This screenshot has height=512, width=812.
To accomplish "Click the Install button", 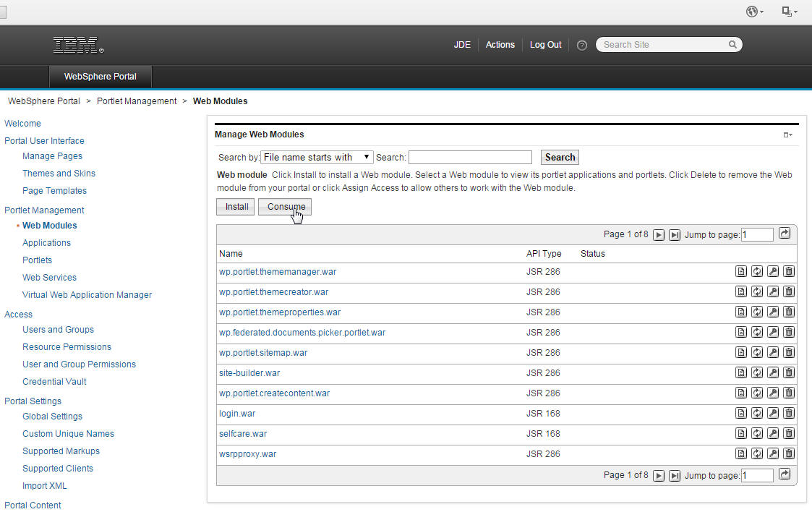I will click(x=236, y=207).
